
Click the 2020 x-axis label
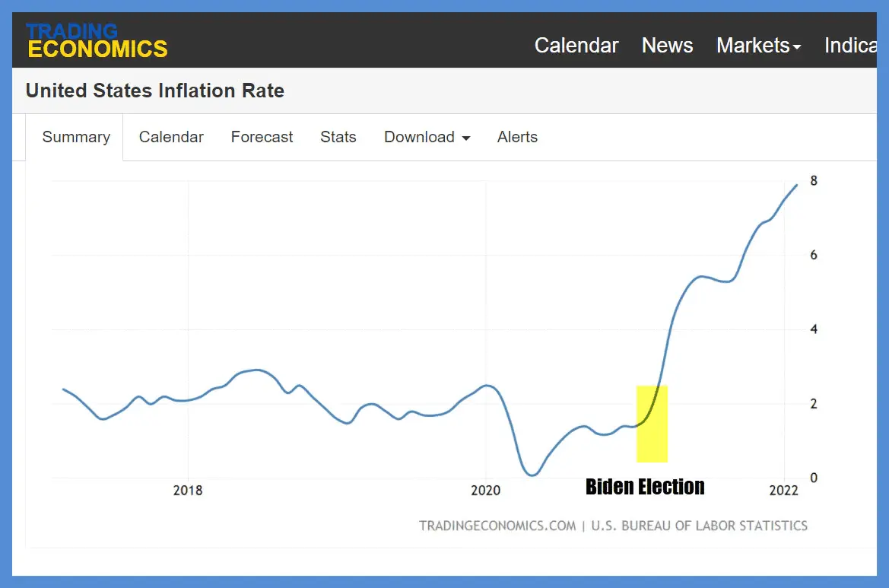tap(486, 491)
